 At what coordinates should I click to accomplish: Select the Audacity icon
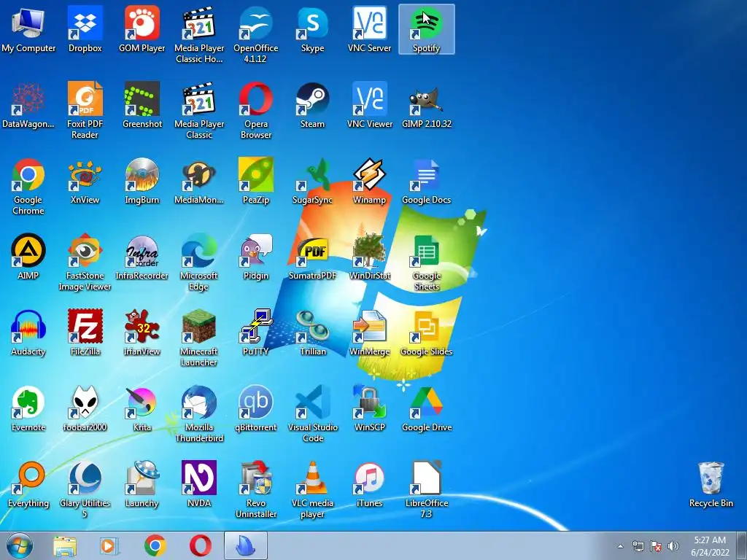[28, 332]
